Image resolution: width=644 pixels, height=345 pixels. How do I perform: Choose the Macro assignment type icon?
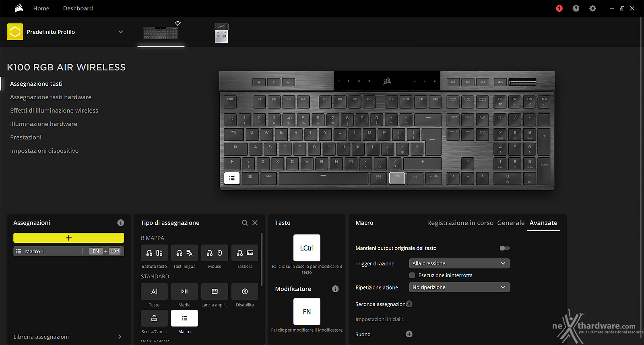(x=184, y=318)
